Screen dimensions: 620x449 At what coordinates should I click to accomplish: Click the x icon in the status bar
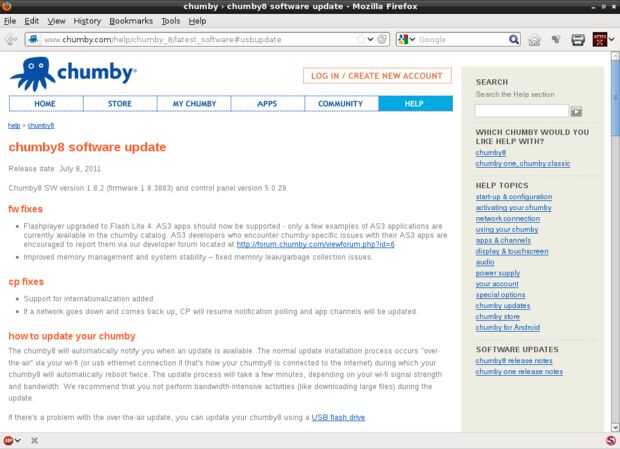pyautogui.click(x=34, y=440)
